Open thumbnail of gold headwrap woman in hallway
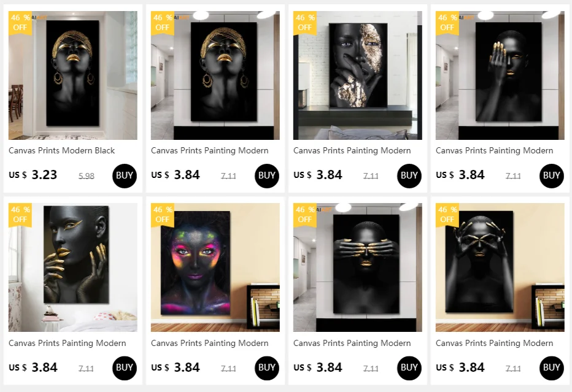572x392 pixels. [x=73, y=75]
